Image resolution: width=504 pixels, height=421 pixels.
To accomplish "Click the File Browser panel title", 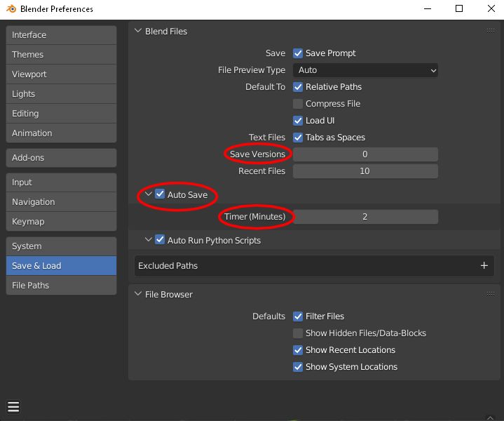I will point(169,294).
